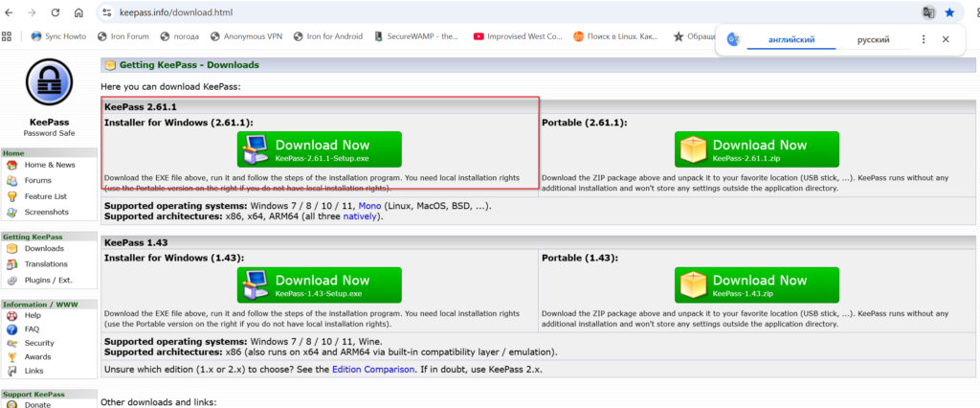This screenshot has width=980, height=408.
Task: Download KeePass-1.43-Setup.exe installer
Action: pyautogui.click(x=320, y=284)
